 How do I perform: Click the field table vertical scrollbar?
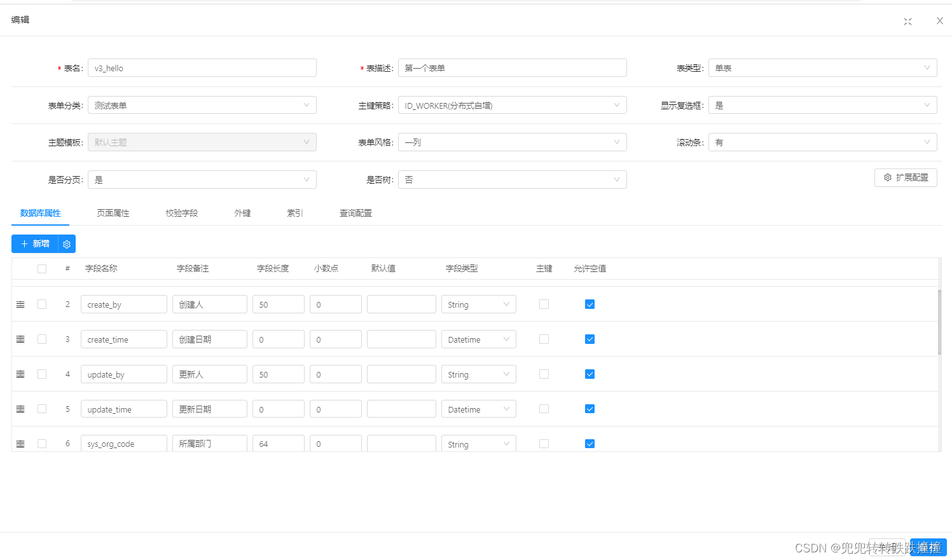[939, 322]
